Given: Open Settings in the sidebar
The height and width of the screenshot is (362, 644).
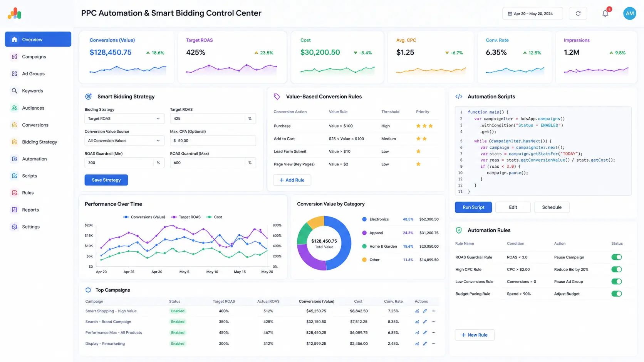Looking at the screenshot, I should coord(38,227).
